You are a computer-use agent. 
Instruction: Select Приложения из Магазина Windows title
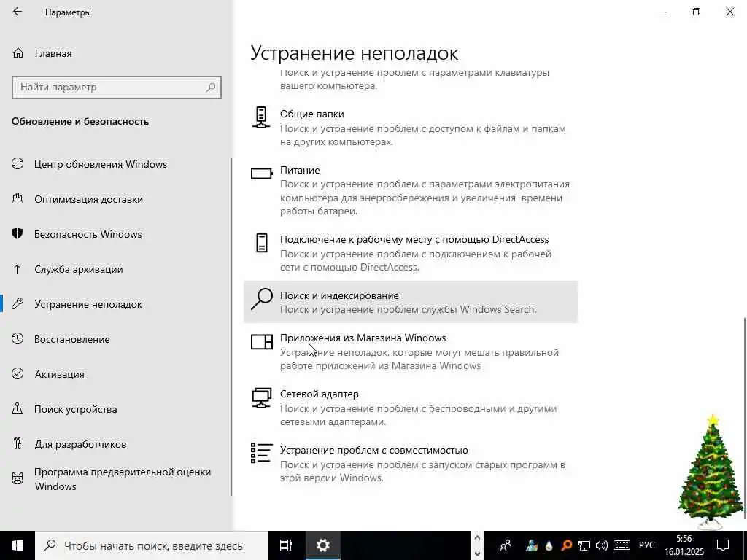coord(363,338)
